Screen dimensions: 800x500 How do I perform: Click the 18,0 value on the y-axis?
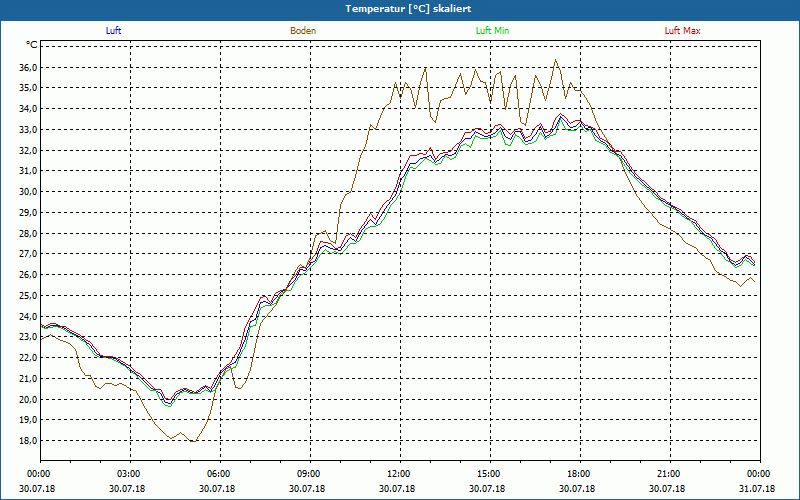(29, 441)
